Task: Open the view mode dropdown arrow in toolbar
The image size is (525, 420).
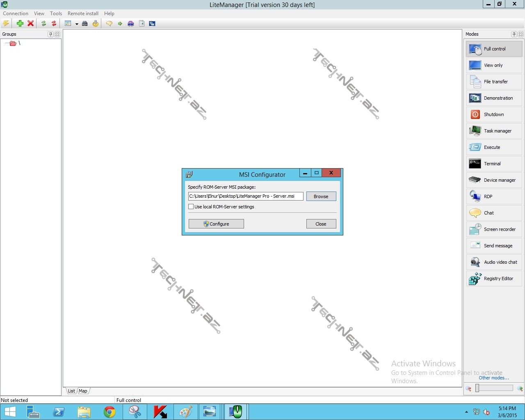Action: tap(77, 24)
